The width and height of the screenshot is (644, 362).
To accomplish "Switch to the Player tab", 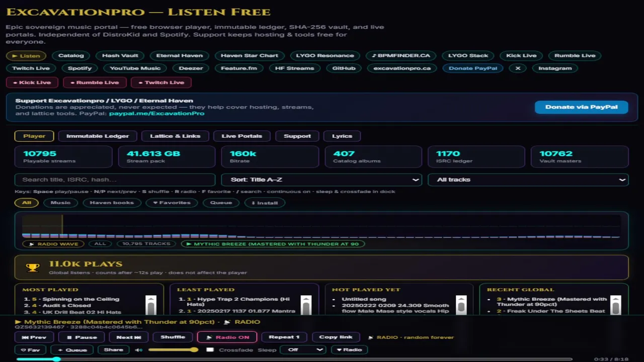I will [x=34, y=136].
